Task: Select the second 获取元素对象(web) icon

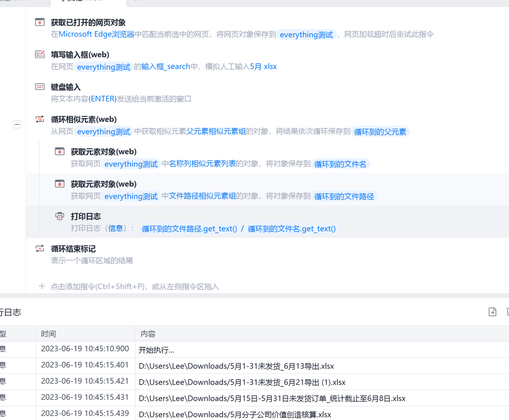Action: click(60, 184)
